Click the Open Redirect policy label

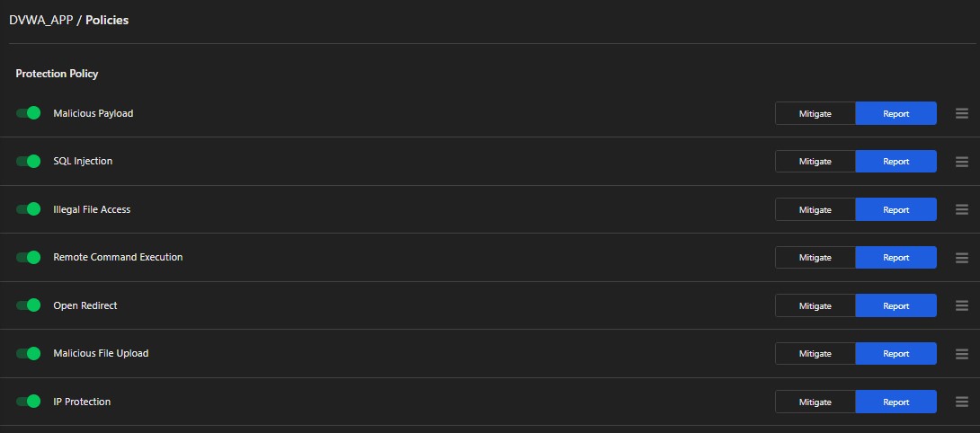pos(85,305)
